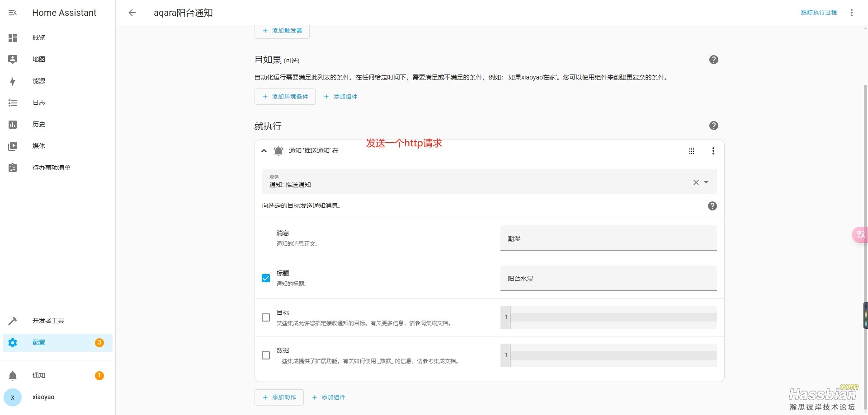Click the 目标 code editor field
This screenshot has height=415, width=868.
(x=609, y=317)
